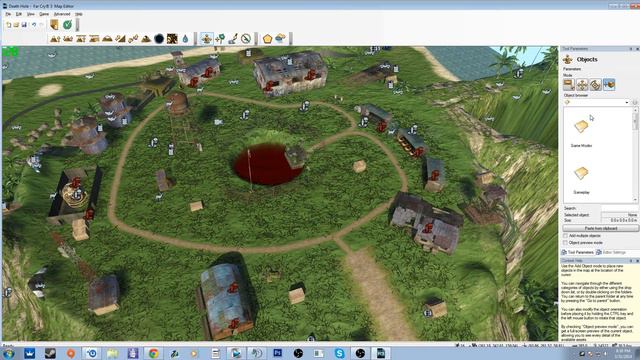Open the Edit menu
640x360 pixels.
coord(19,14)
